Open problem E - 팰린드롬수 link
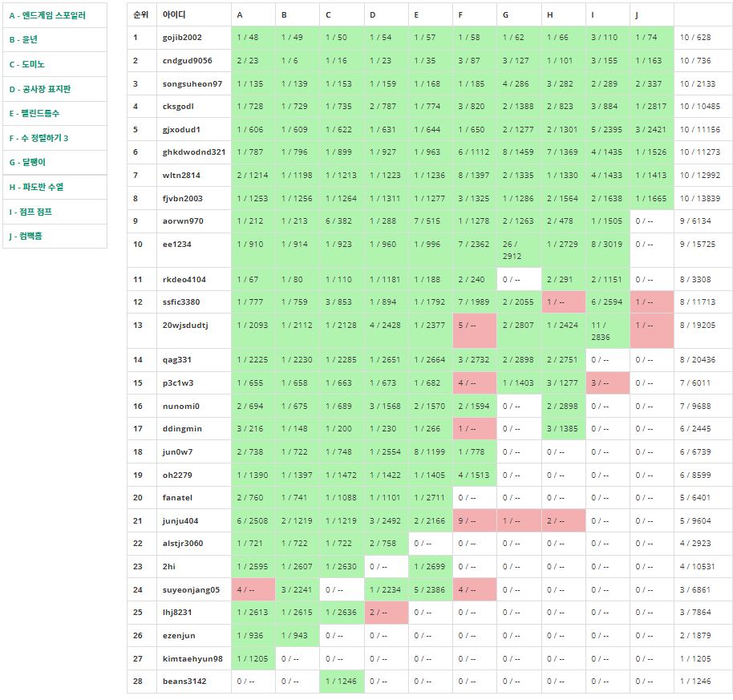The width and height of the screenshot is (733, 700). 34,114
